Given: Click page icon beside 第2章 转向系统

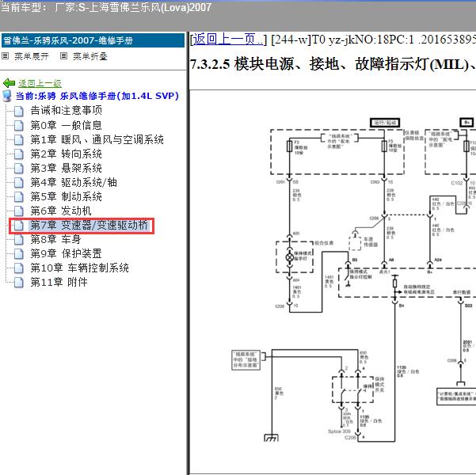Looking at the screenshot, I should coord(19,154).
